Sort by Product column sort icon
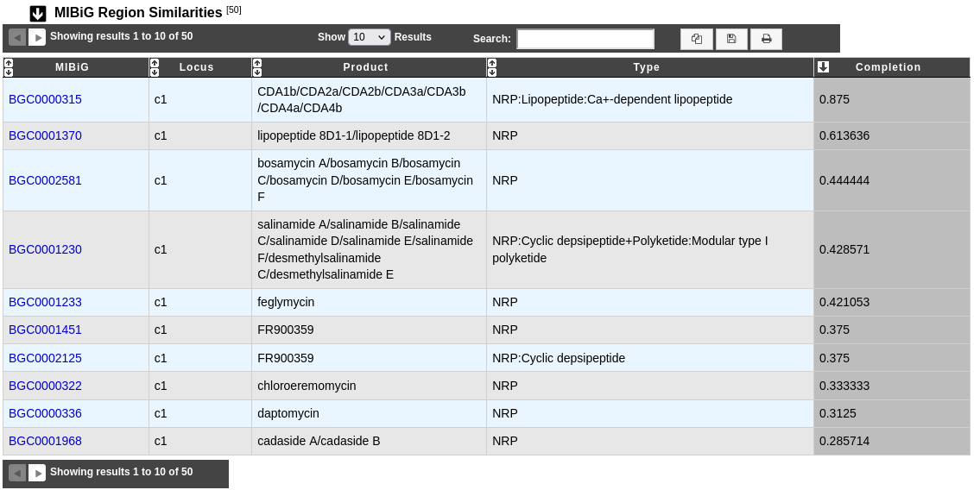The width and height of the screenshot is (980, 490). [257, 67]
